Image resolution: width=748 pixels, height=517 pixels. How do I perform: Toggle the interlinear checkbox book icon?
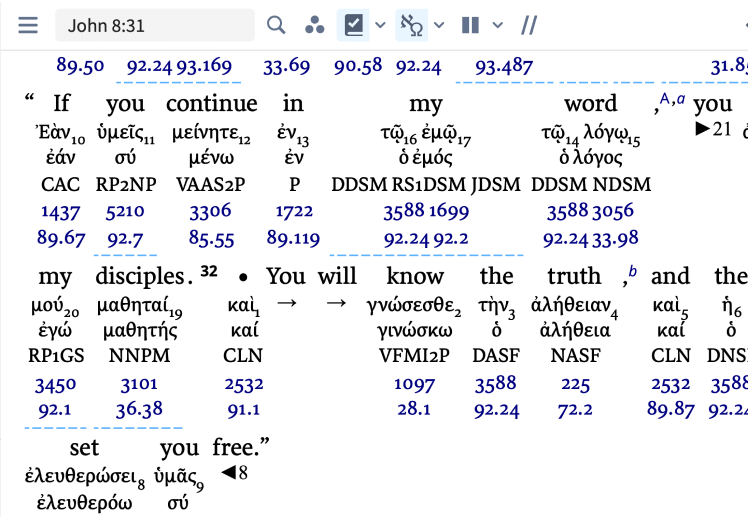pos(353,25)
